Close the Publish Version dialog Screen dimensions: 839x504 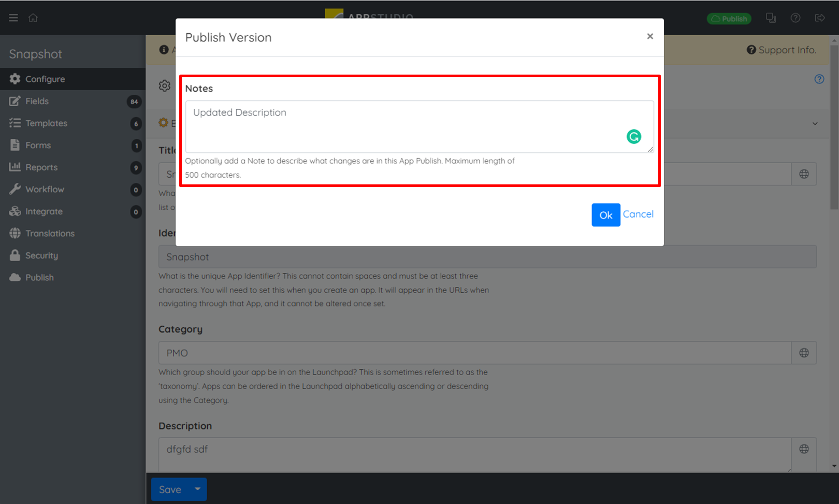click(650, 36)
